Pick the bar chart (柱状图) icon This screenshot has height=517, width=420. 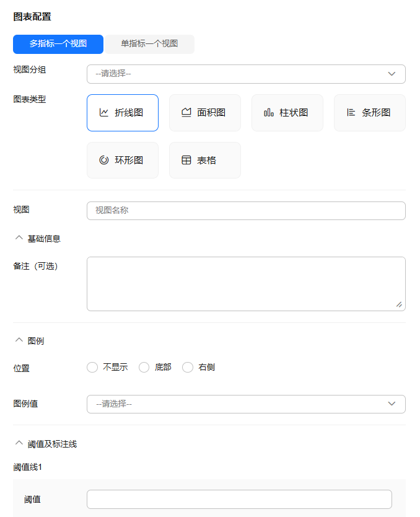pos(269,113)
